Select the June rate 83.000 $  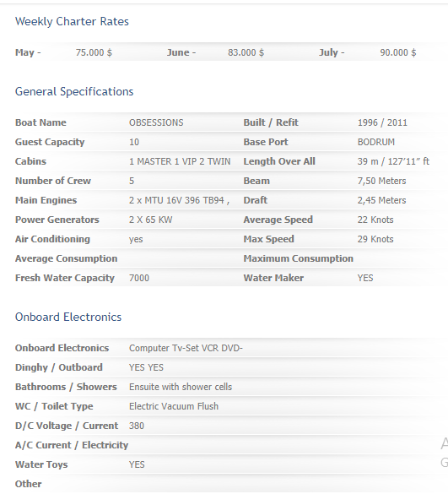[246, 52]
